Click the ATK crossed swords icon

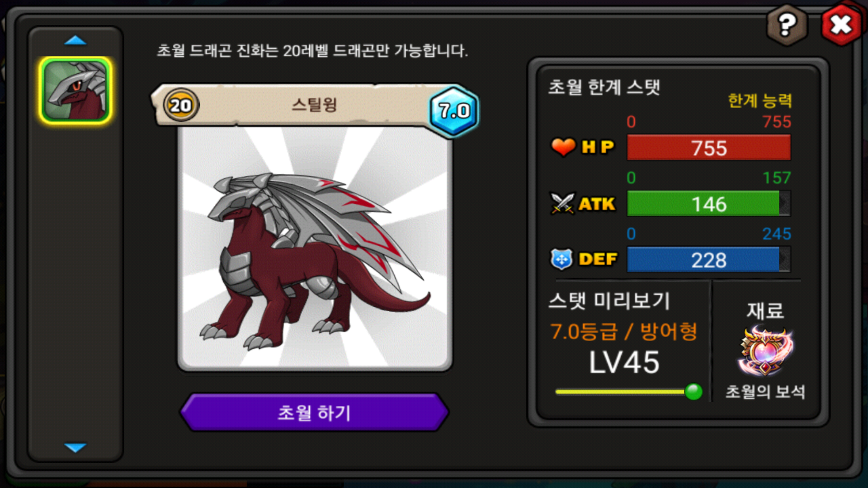[562, 203]
